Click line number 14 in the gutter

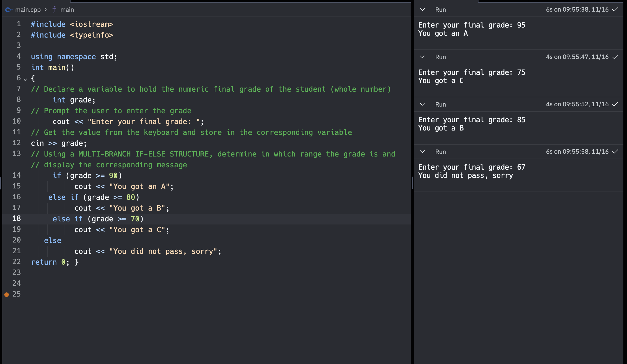coord(16,175)
